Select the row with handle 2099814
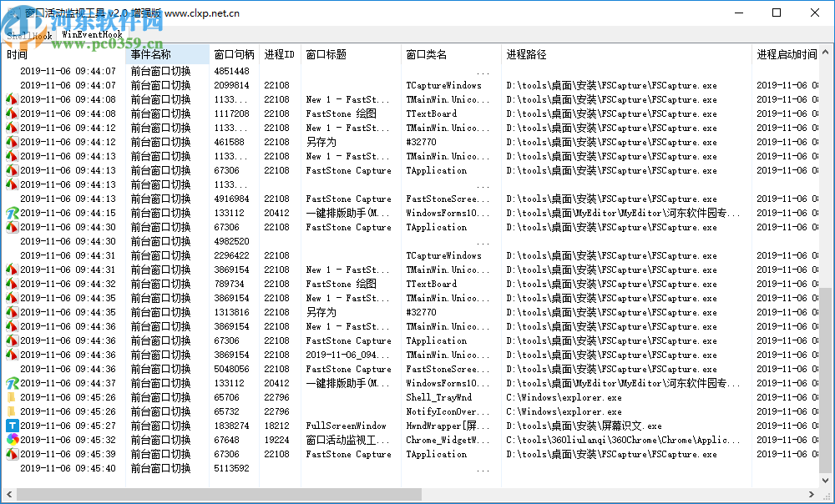This screenshot has width=835, height=504. click(x=410, y=85)
